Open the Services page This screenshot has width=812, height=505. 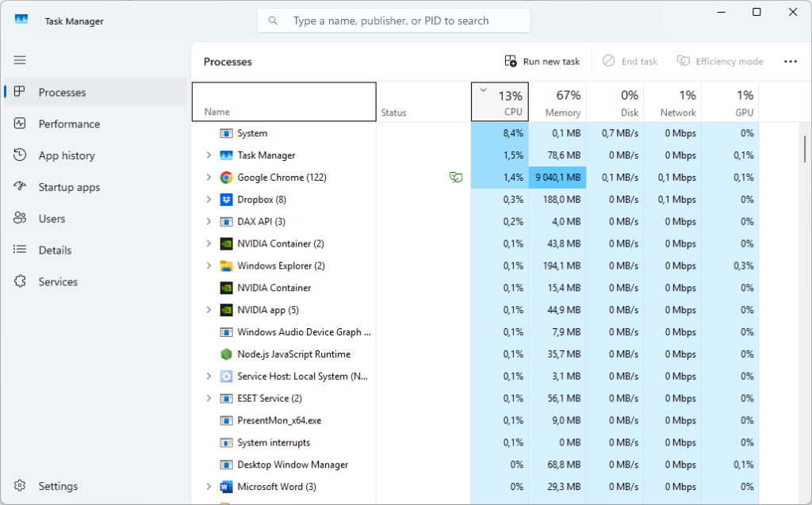[x=95, y=281]
